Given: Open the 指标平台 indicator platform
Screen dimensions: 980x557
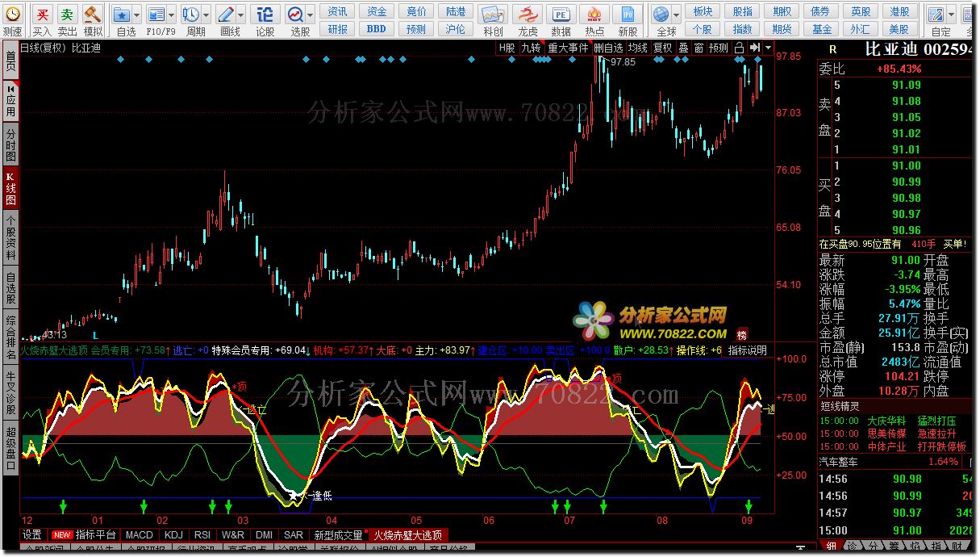Looking at the screenshot, I should click(96, 534).
